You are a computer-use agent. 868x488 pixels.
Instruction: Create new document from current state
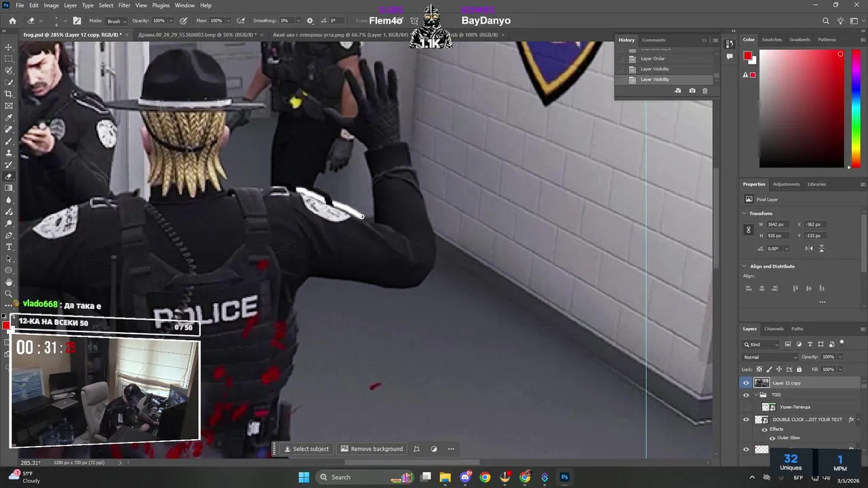point(678,91)
